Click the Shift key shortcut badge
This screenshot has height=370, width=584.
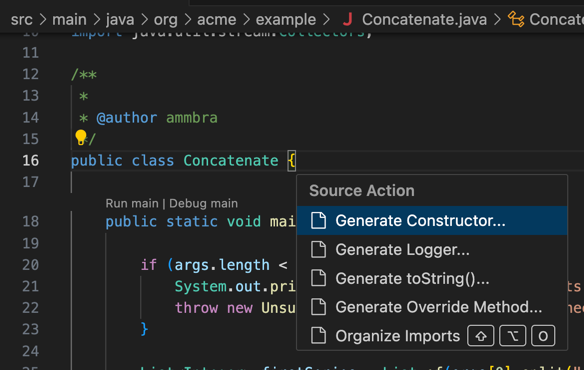481,336
